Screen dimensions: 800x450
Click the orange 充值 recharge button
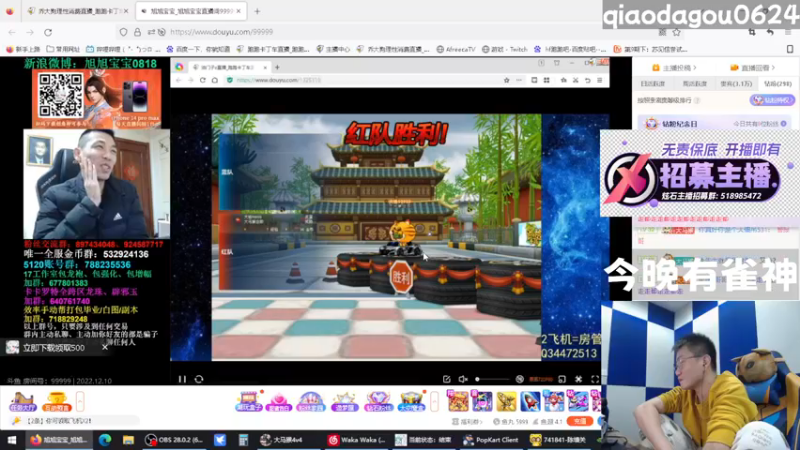(x=580, y=421)
